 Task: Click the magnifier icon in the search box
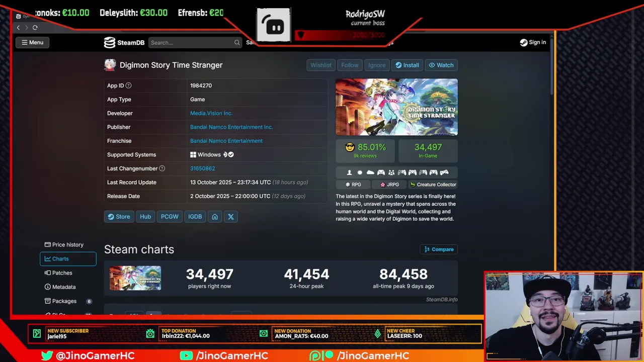pyautogui.click(x=237, y=43)
